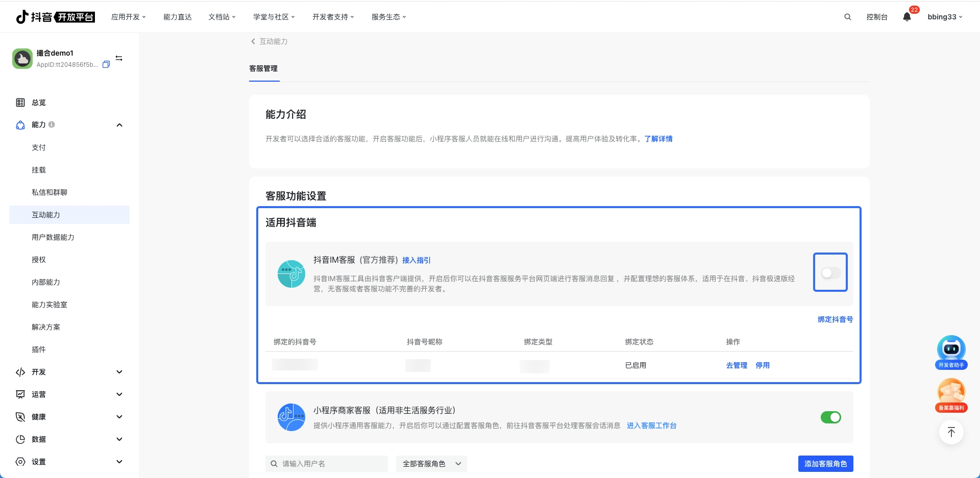Expand the 设置 sidebar section chevron
Image resolution: width=980 pixels, height=478 pixels.
(119, 462)
